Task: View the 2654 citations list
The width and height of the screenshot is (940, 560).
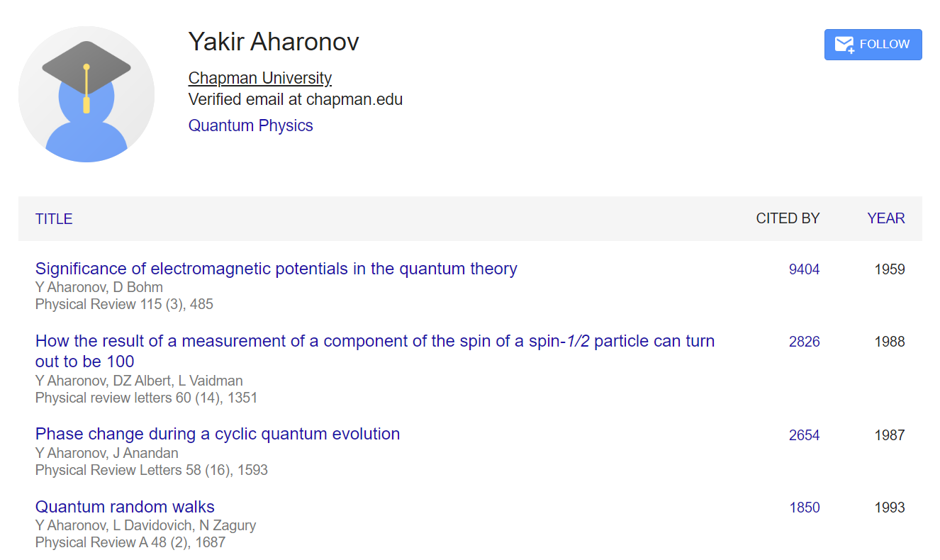Action: point(804,435)
